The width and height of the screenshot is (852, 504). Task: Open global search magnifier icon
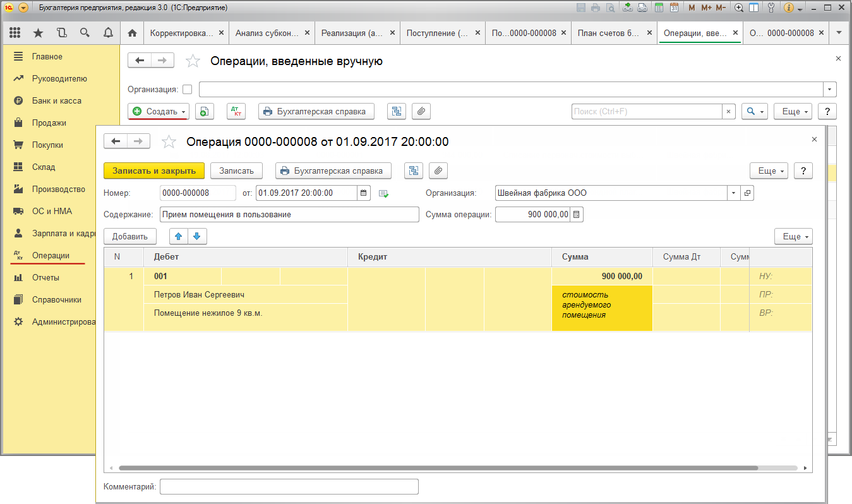coord(85,33)
